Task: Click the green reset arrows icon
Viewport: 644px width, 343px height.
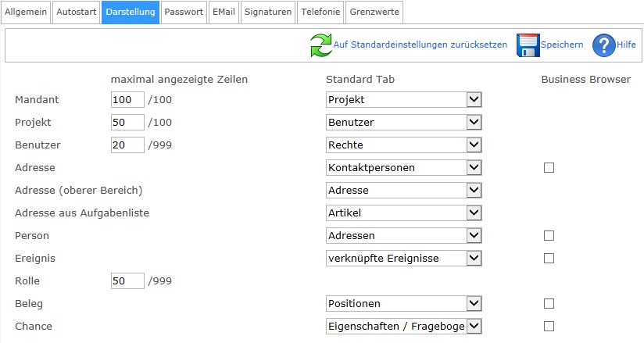Action: tap(320, 45)
